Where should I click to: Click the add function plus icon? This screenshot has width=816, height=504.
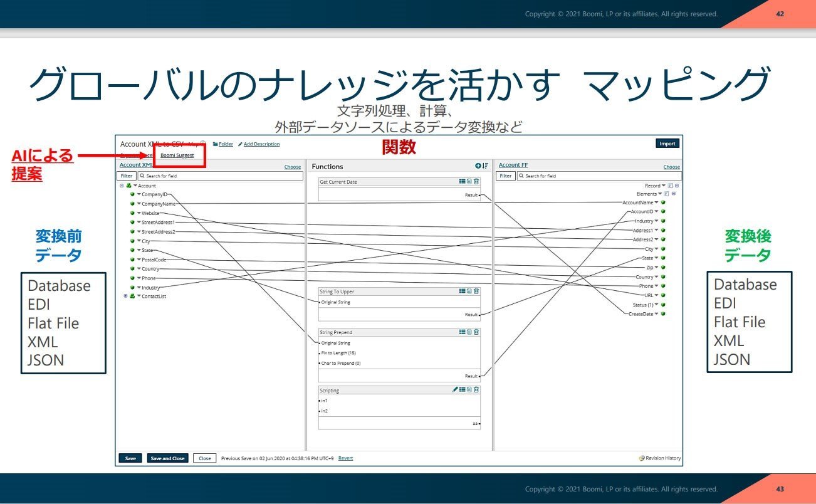[478, 166]
